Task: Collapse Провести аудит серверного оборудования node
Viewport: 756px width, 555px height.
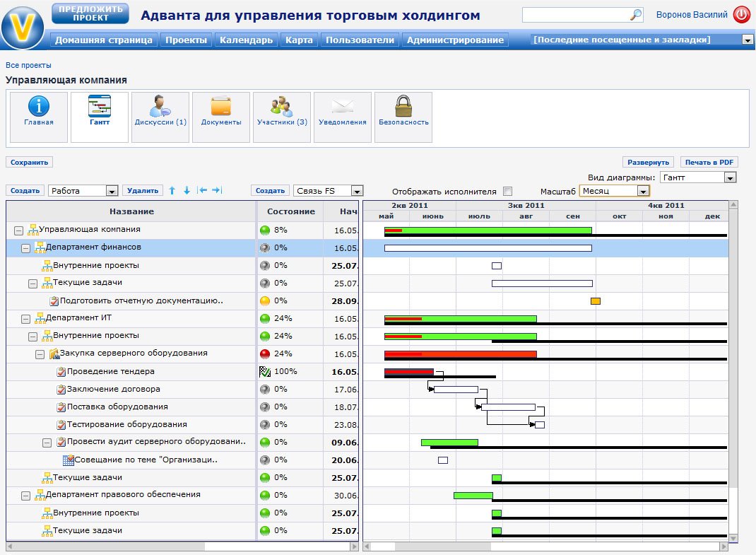Action: point(47,443)
